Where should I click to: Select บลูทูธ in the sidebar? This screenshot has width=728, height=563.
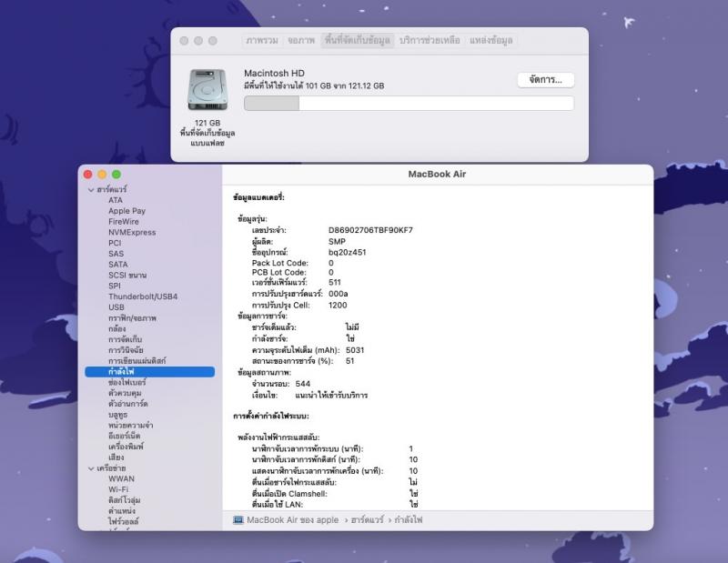[117, 415]
